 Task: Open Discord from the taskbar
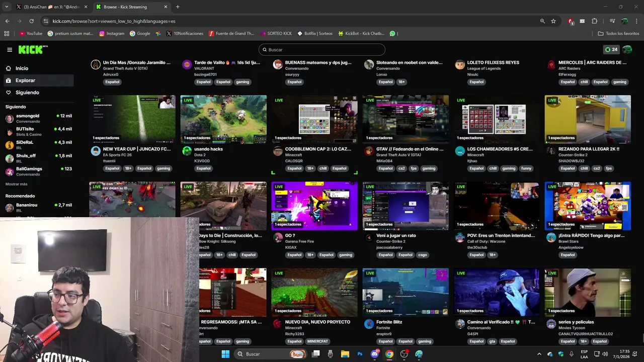374,354
